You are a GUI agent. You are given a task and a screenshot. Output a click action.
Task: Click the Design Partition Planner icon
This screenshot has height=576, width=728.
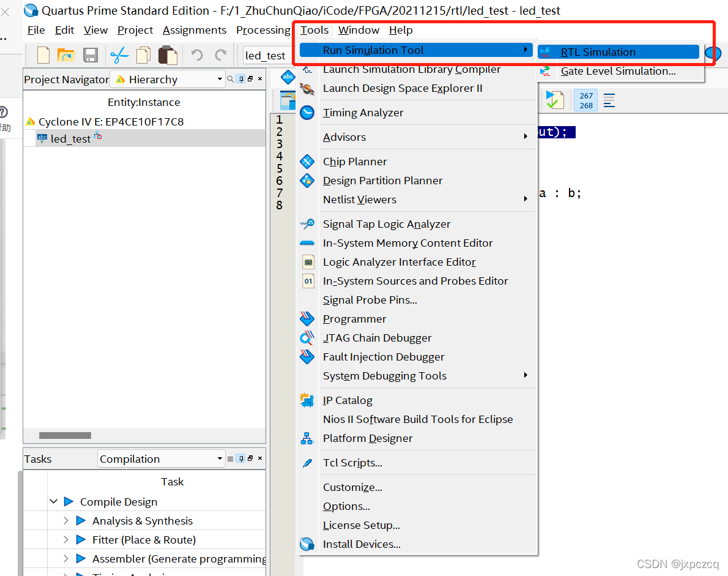(307, 180)
